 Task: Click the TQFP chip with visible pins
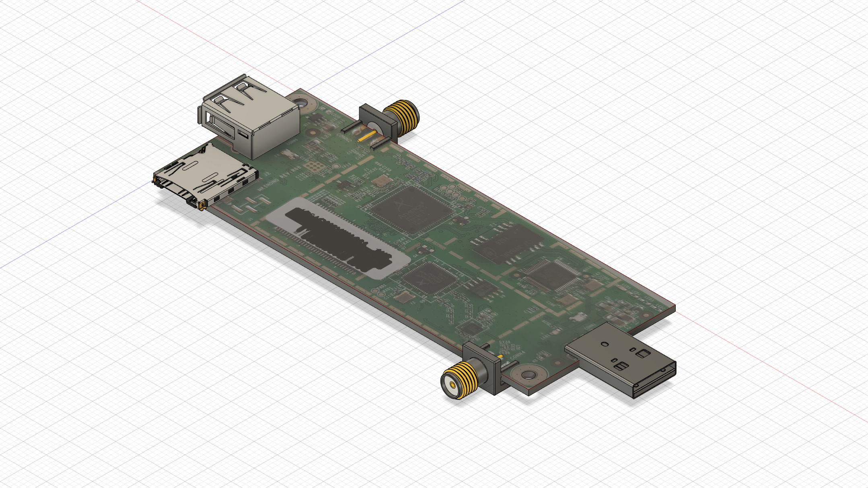click(x=552, y=275)
